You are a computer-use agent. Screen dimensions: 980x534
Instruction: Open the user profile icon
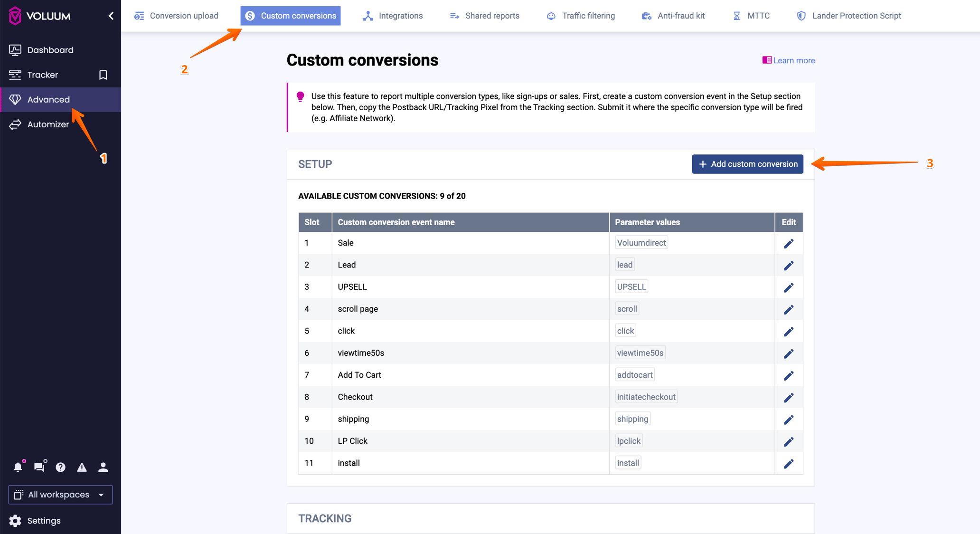pos(103,467)
